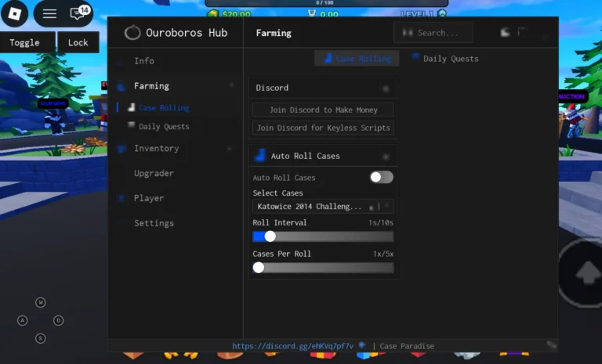Click the second header window icon right of Search
602x364 pixels.
tap(523, 32)
